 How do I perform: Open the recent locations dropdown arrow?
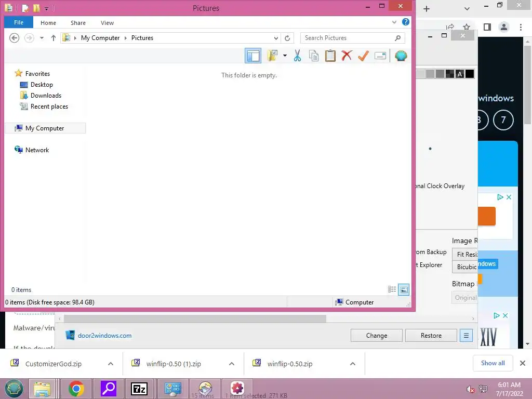pyautogui.click(x=42, y=38)
